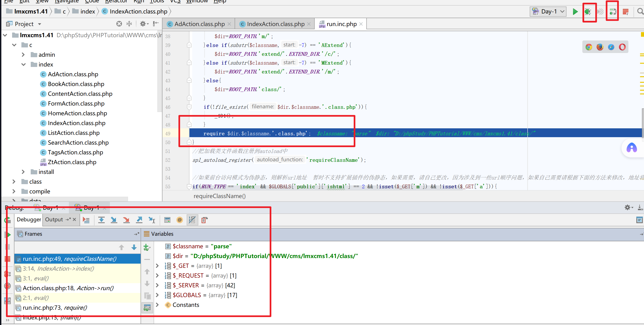Viewport: 644px width, 325px height.
Task: Click the orange @ icon in debugger toolbar
Action: [x=179, y=220]
